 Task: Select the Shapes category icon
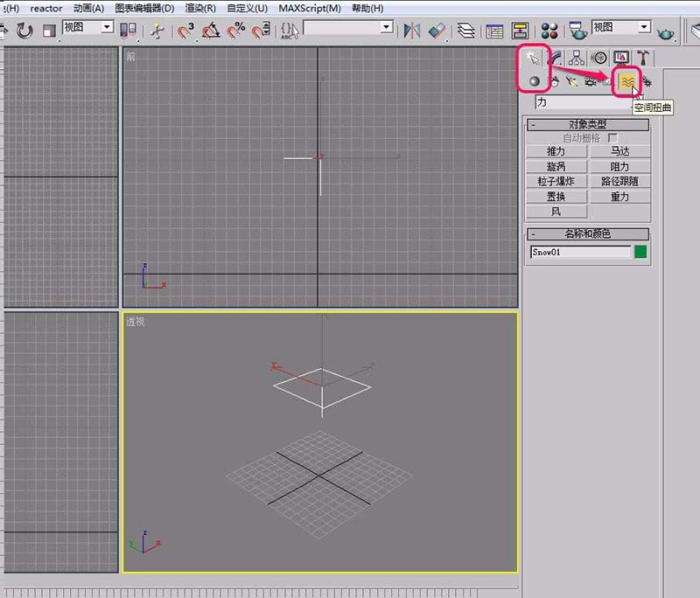[x=554, y=81]
